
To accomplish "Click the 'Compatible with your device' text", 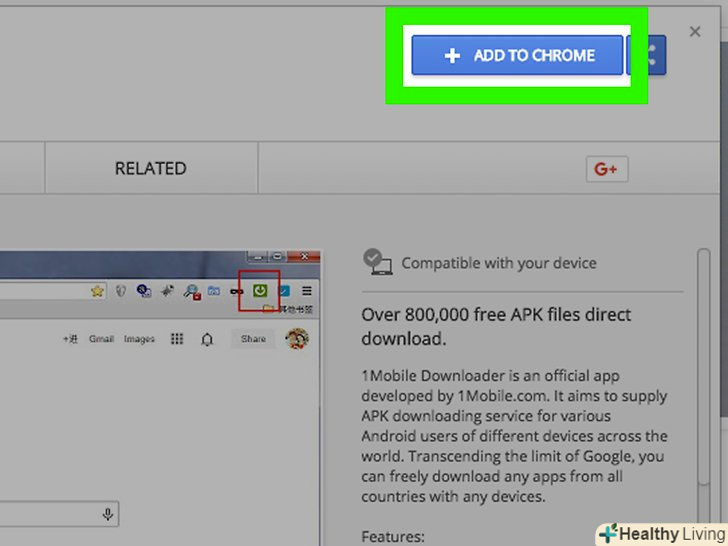I will (499, 263).
